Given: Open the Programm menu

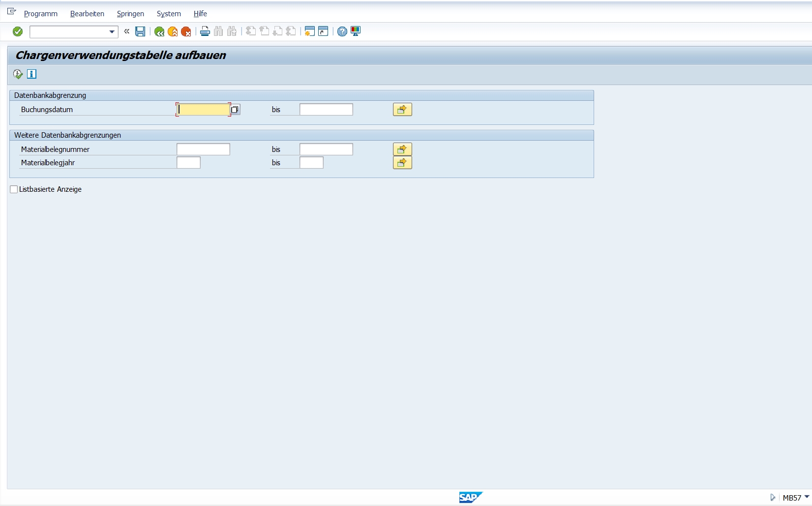Looking at the screenshot, I should pos(41,14).
